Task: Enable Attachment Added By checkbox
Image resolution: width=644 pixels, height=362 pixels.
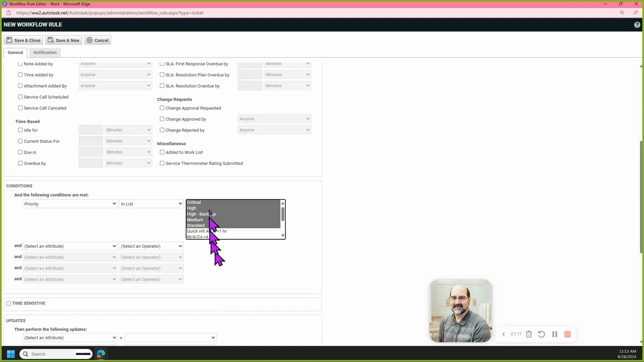Action: coord(20,86)
